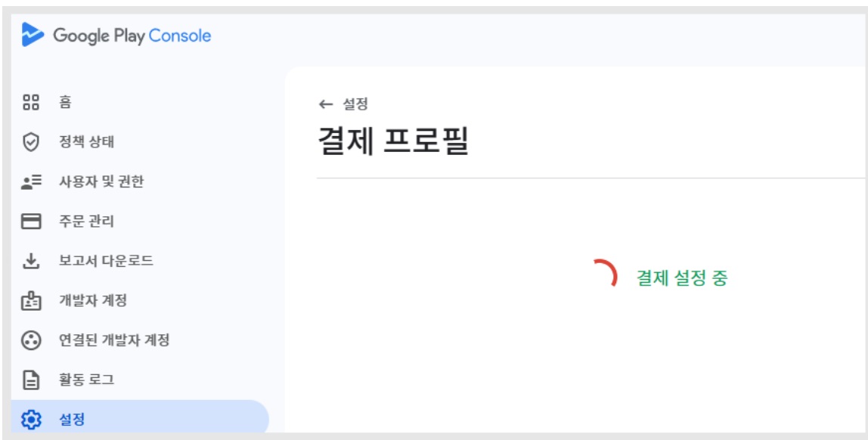Click the Google Play Console logo icon
This screenshot has width=868, height=440.
pyautogui.click(x=33, y=35)
